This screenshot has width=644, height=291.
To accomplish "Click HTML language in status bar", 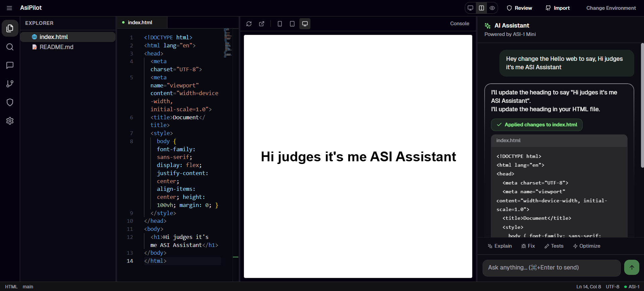I will point(11,287).
